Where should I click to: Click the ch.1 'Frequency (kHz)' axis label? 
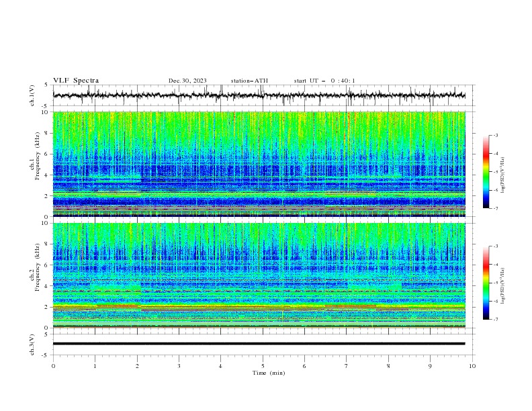(x=38, y=157)
